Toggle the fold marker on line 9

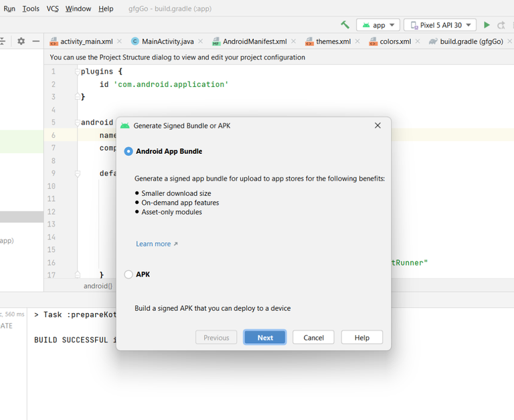[78, 174]
